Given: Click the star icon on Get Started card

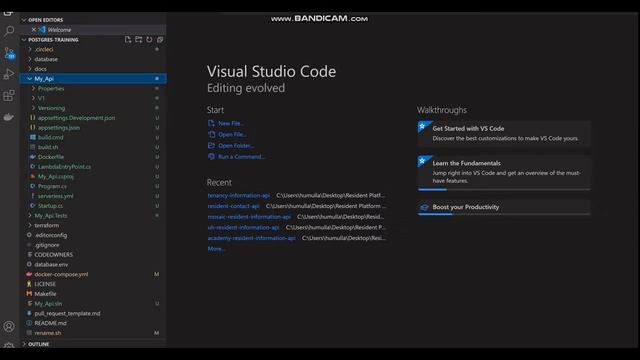Looking at the screenshot, I should [x=422, y=126].
